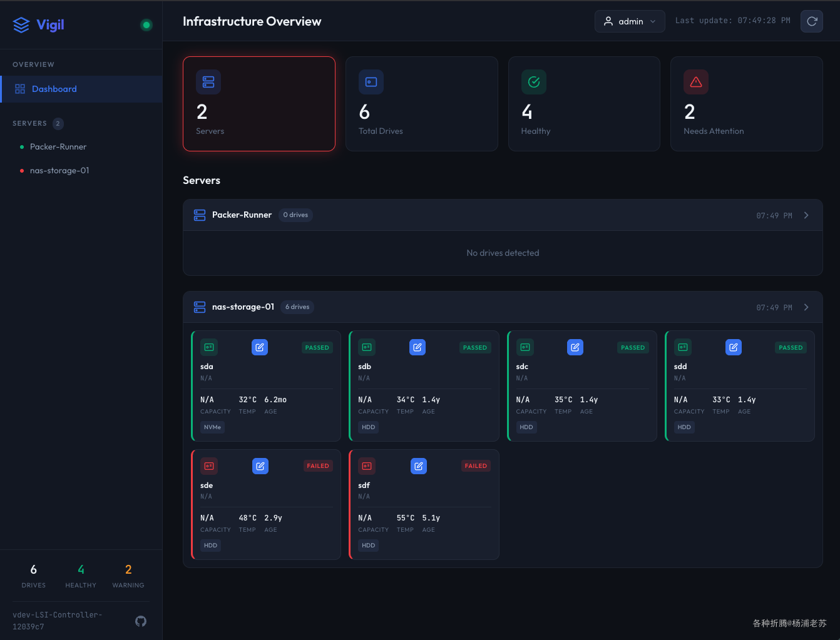Click the edit icon on sdb drive

point(417,347)
